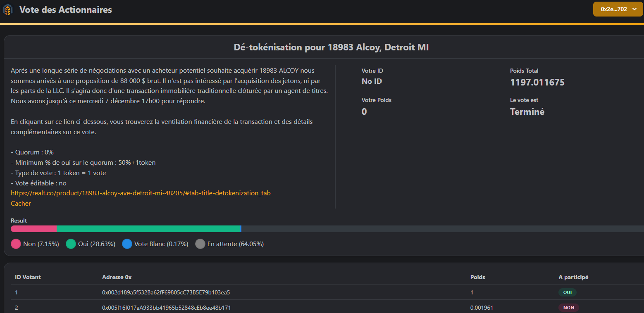This screenshot has height=313, width=644.
Task: Click the Adresse 0x column header
Action: pyautogui.click(x=117, y=277)
